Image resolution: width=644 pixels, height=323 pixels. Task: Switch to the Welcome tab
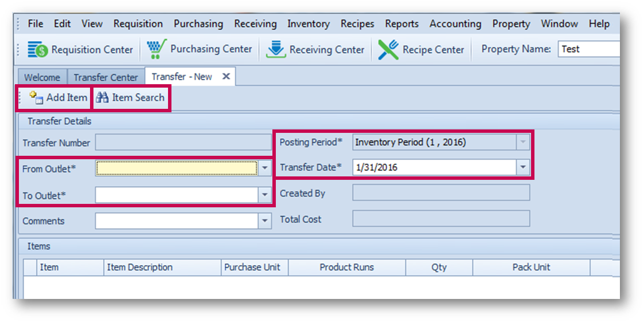[42, 77]
